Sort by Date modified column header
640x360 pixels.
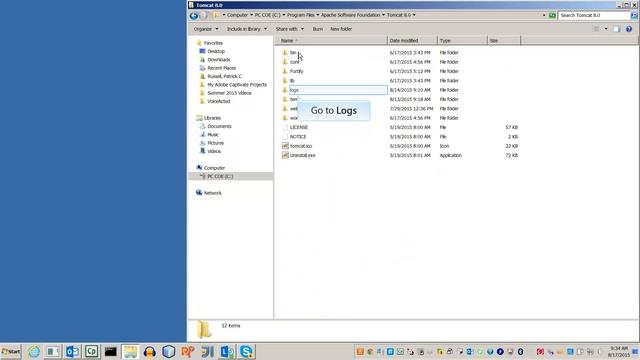point(412,41)
